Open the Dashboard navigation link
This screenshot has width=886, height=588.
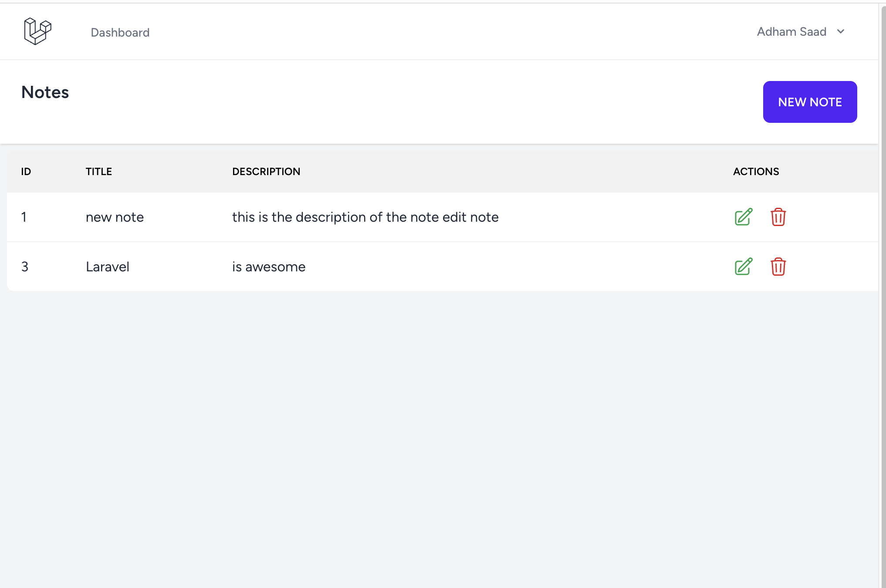tap(120, 32)
